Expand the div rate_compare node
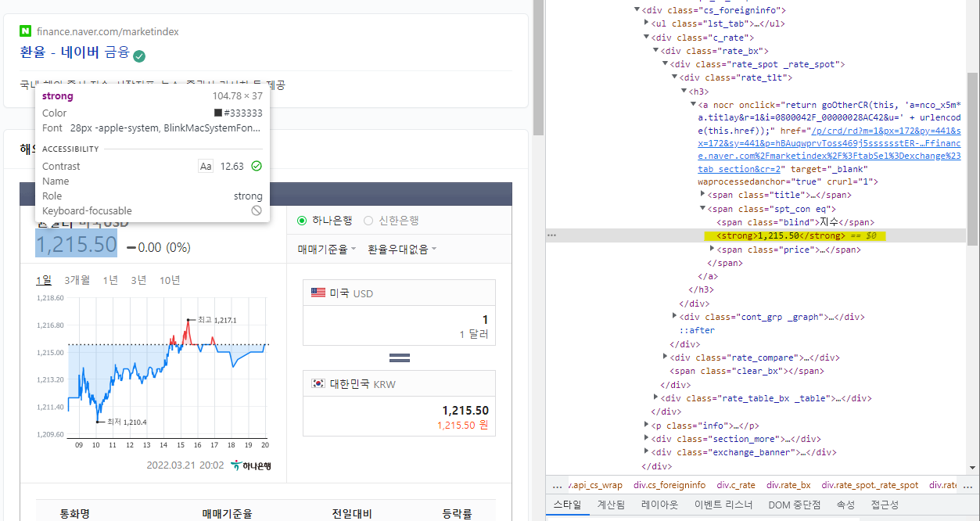This screenshot has width=980, height=521. click(x=665, y=358)
